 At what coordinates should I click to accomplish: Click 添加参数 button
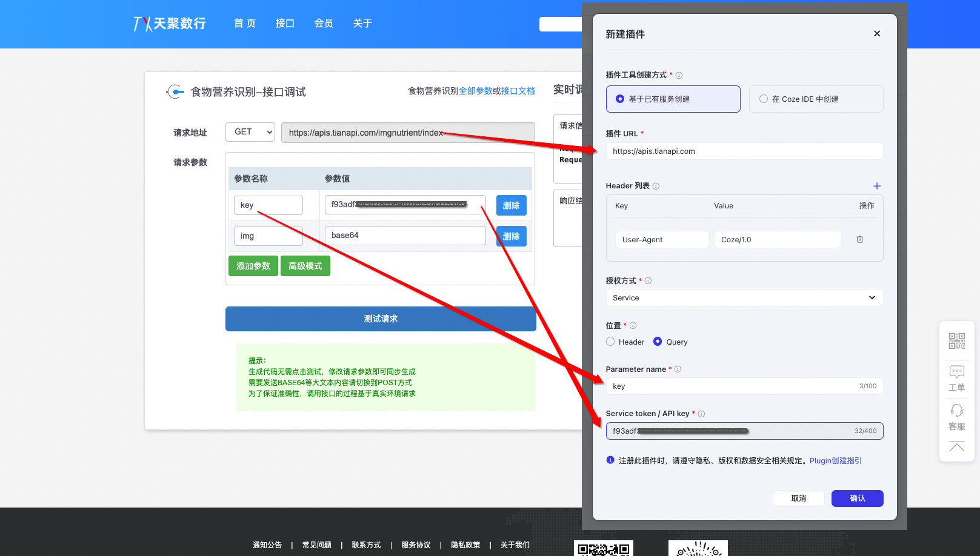click(x=253, y=266)
